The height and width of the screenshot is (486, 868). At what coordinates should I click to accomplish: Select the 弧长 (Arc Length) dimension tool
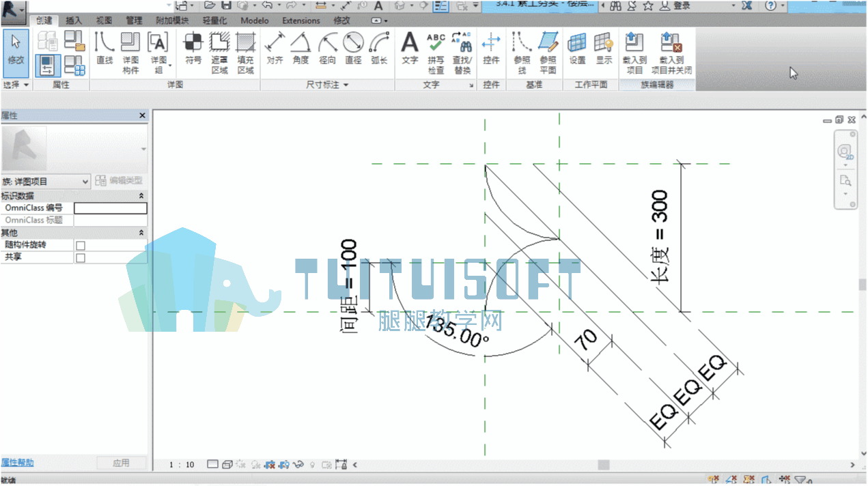tap(379, 49)
